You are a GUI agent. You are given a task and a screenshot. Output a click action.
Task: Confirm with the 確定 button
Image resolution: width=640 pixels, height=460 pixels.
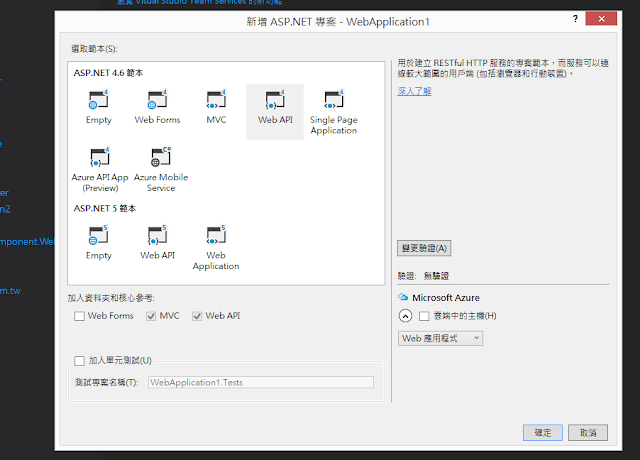[543, 432]
